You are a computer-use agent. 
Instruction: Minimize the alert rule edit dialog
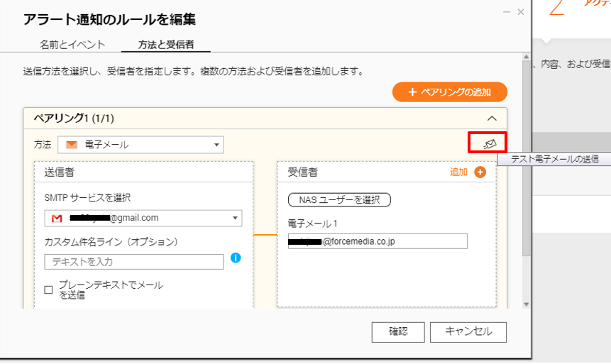click(x=506, y=13)
